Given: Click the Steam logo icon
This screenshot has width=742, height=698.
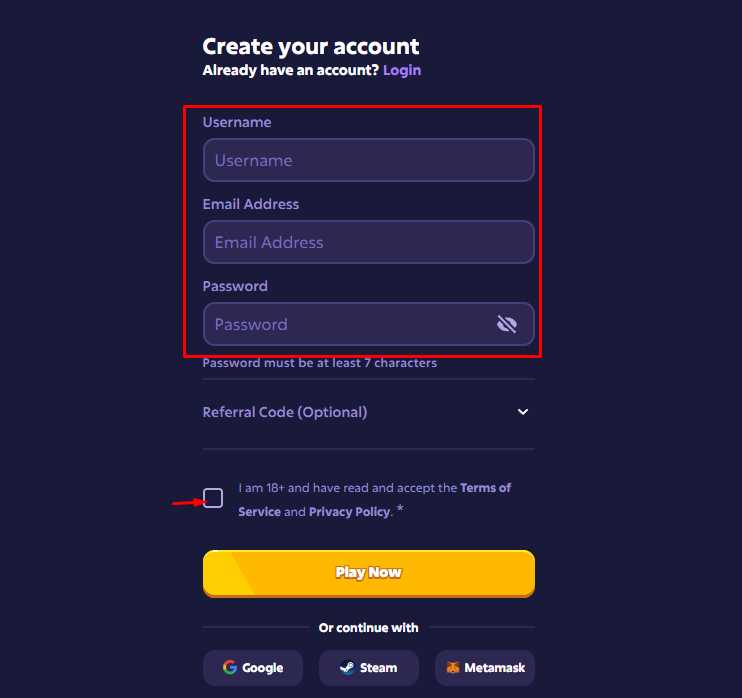Looking at the screenshot, I should click(346, 668).
